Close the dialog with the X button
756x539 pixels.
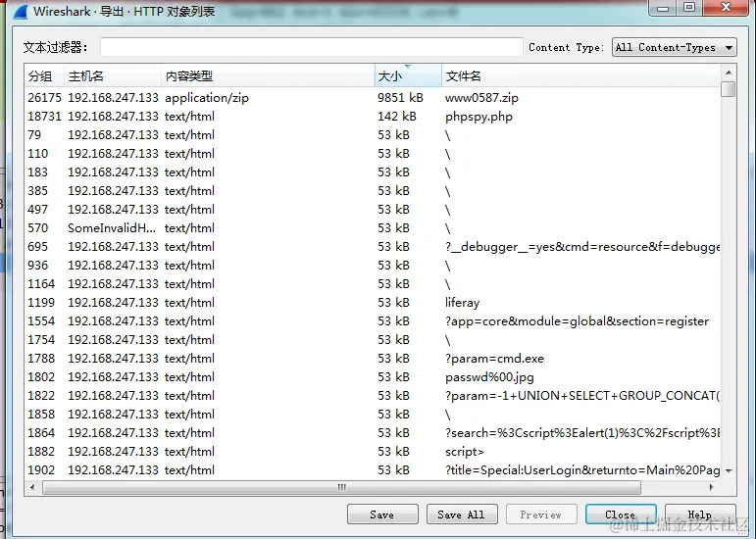point(727,8)
